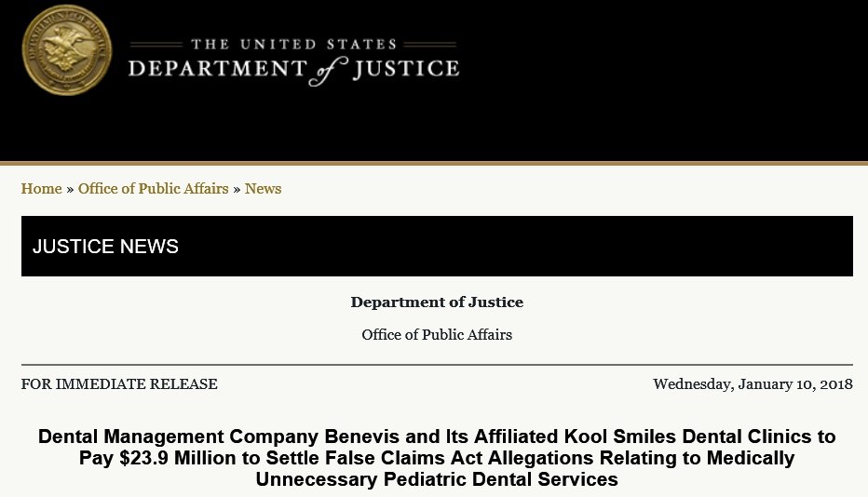Image resolution: width=868 pixels, height=497 pixels.
Task: Click "Unnecessary Pediatric Dental Services" headline line
Action: 437,479
